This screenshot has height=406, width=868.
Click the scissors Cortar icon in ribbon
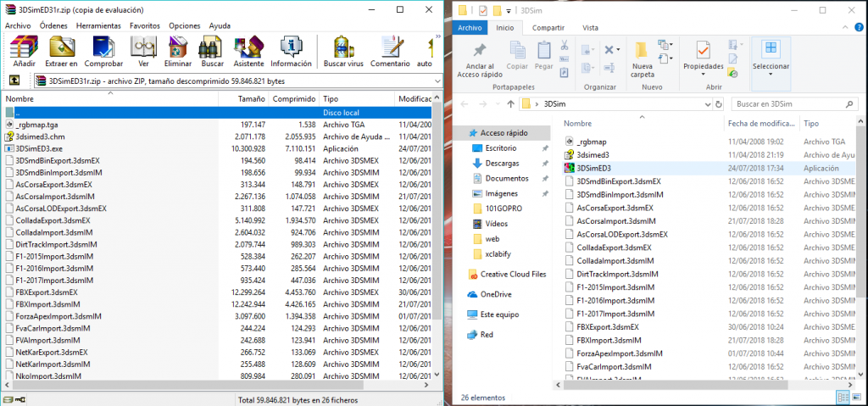[565, 46]
